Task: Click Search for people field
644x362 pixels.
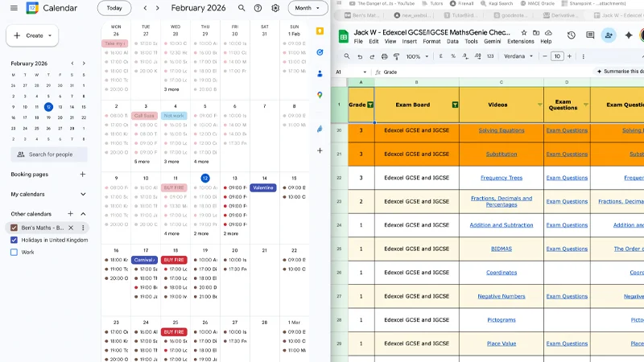Action: coord(49,154)
